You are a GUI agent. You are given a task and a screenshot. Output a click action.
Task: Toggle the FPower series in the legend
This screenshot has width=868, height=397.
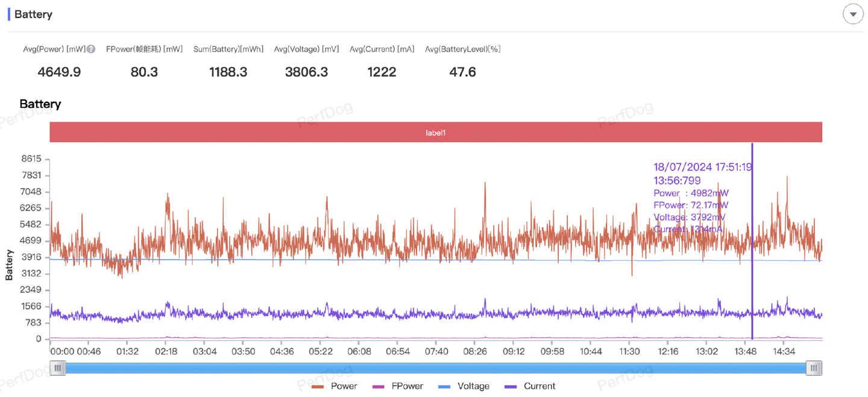coord(407,386)
